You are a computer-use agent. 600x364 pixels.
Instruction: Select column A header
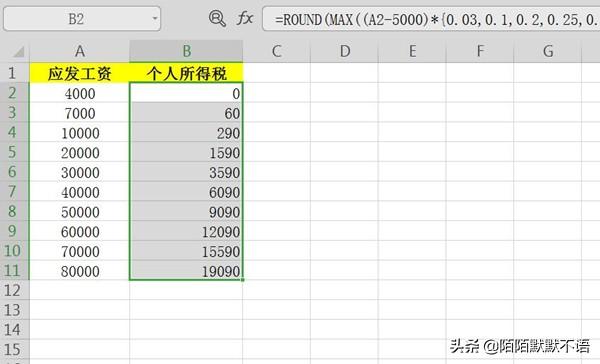tap(80, 51)
